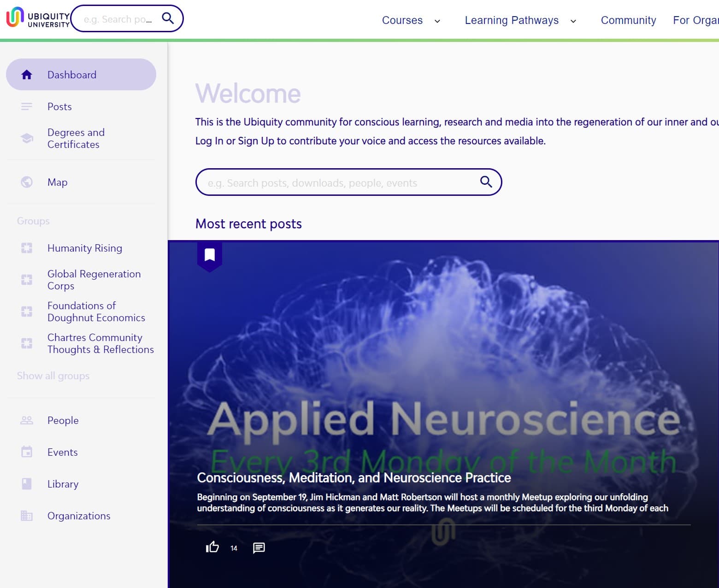Click the bookmark icon on featured post
Viewport: 719px width, 588px height.
(x=210, y=255)
